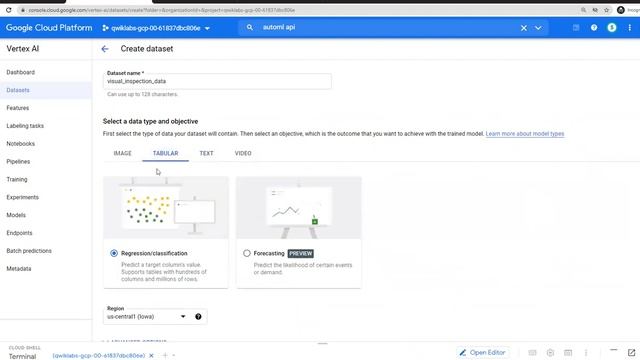Open the Cloud Shell tab dropdown arrow
Screen dimensions: 640x360
(x=174, y=356)
